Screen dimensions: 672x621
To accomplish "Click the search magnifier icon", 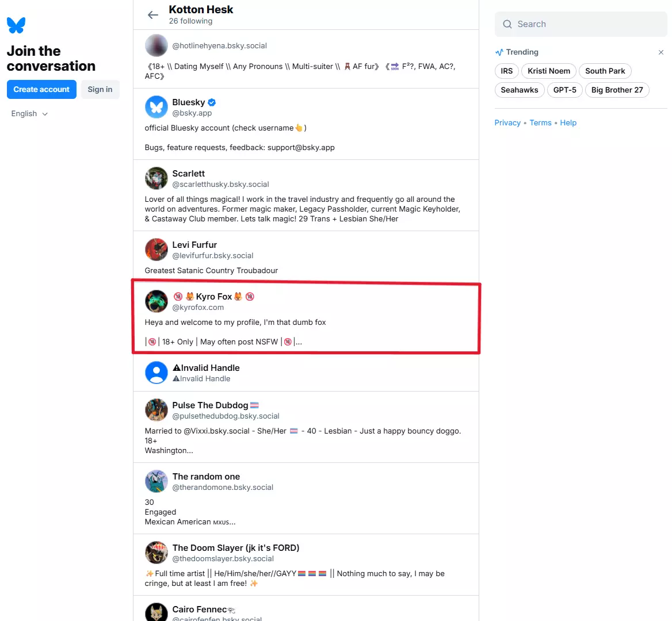I will (507, 24).
